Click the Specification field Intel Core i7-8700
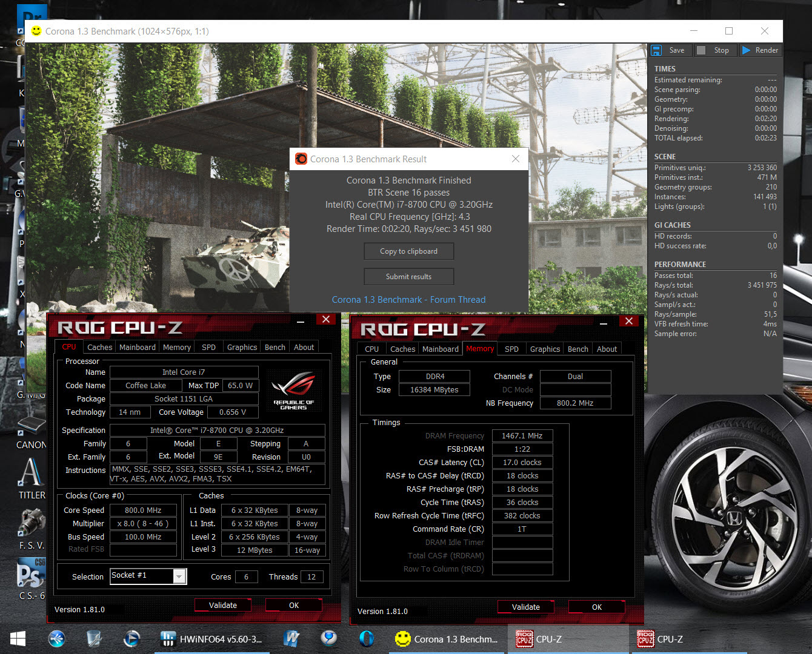 click(x=218, y=431)
